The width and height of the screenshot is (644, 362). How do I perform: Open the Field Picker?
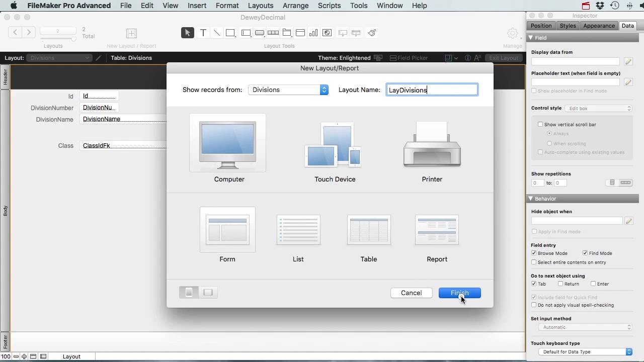[409, 58]
